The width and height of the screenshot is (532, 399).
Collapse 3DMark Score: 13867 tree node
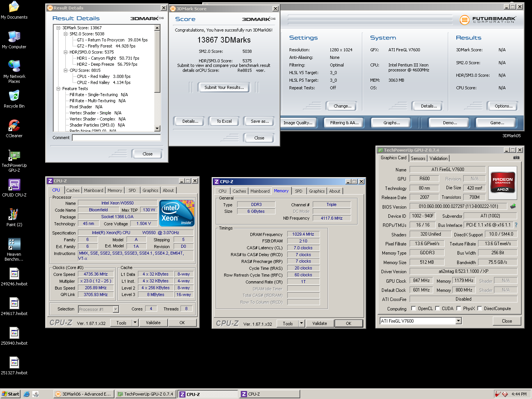58,28
